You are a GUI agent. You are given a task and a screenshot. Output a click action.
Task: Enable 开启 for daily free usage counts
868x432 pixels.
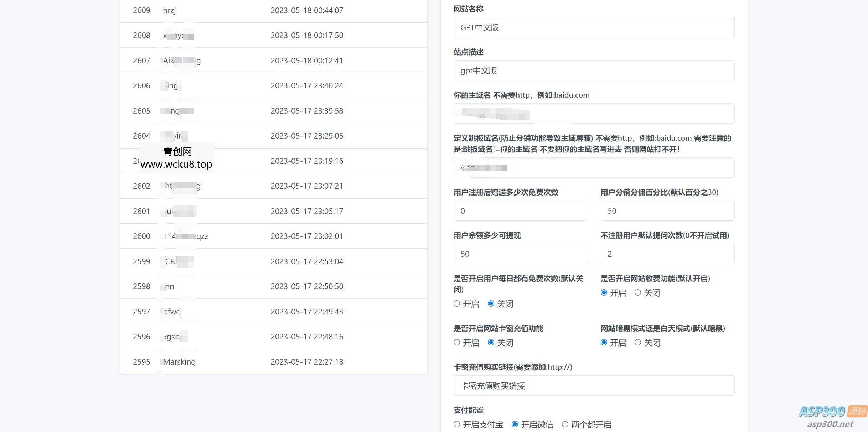pos(456,303)
